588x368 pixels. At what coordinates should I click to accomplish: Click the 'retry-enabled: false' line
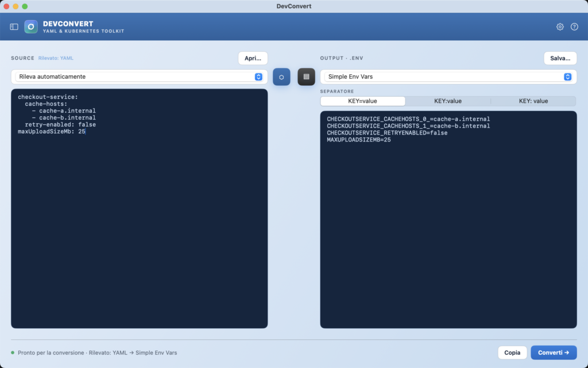60,125
